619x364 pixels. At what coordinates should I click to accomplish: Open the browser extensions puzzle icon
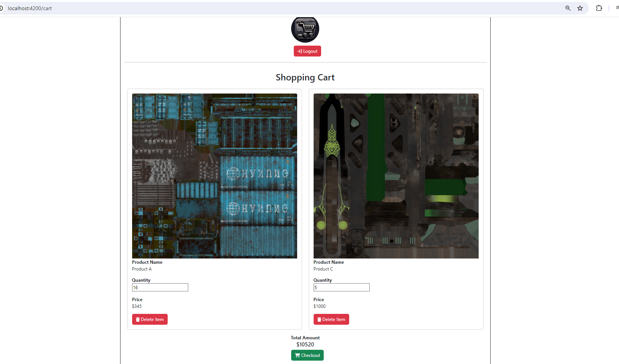click(x=599, y=8)
